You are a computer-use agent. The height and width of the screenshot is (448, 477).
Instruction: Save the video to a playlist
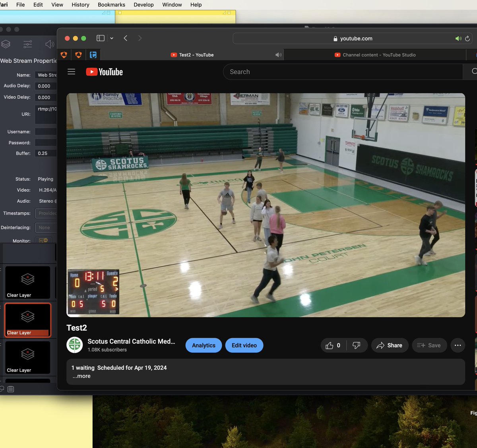coord(429,345)
